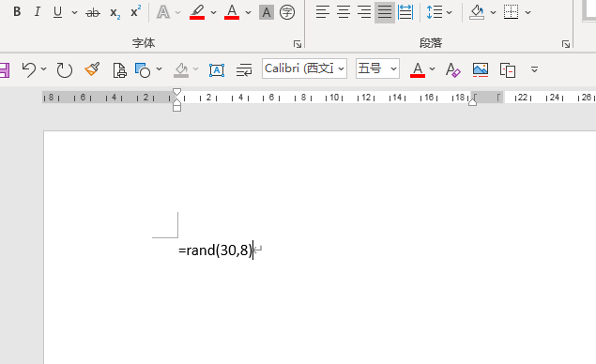Toggle Justify alignment
Image resolution: width=596 pixels, height=364 pixels.
click(x=385, y=12)
